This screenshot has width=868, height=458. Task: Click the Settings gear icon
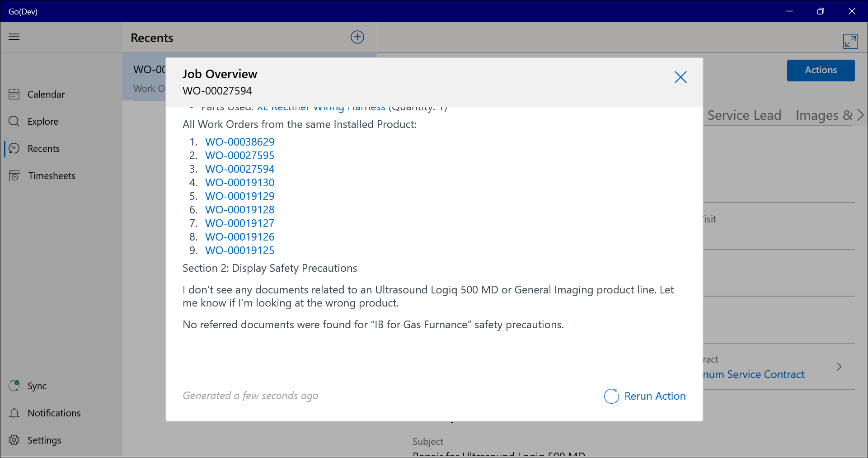coord(14,440)
